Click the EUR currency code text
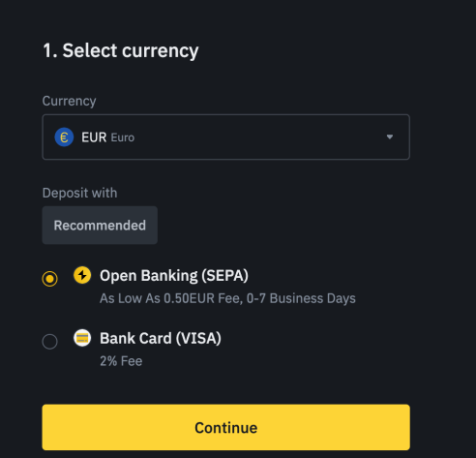This screenshot has height=458, width=476. coord(94,137)
